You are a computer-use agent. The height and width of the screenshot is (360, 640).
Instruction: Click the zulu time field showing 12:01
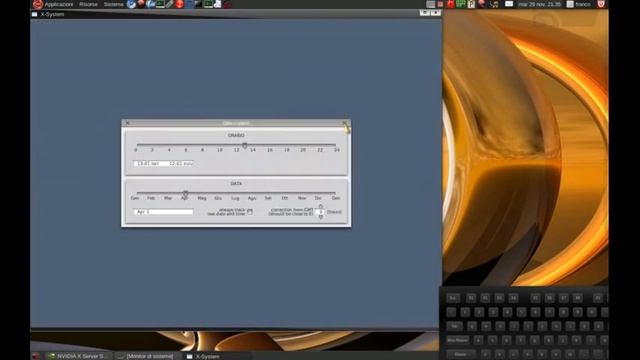pos(180,163)
